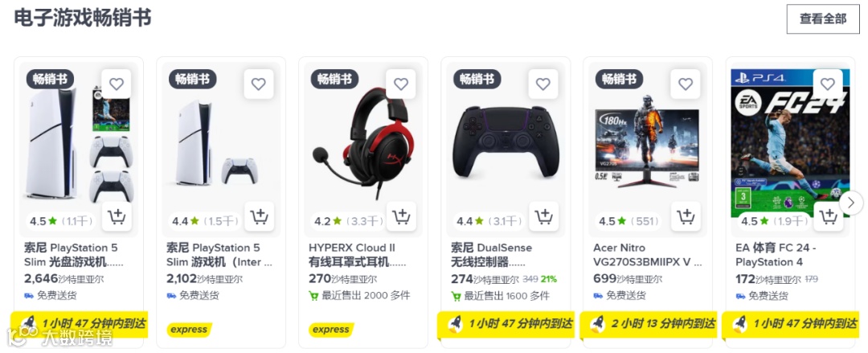Add EA FC 24 to wishlist with heart
This screenshot has height=353, width=868.
click(828, 84)
